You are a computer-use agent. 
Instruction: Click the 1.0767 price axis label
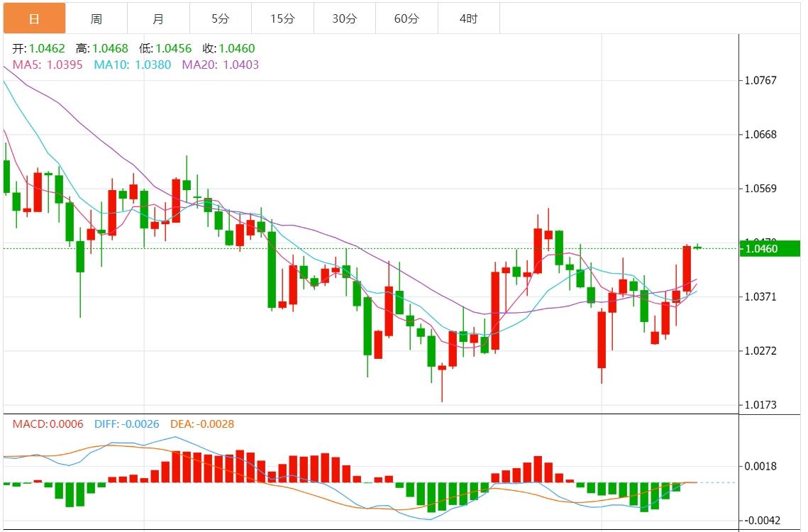click(761, 80)
